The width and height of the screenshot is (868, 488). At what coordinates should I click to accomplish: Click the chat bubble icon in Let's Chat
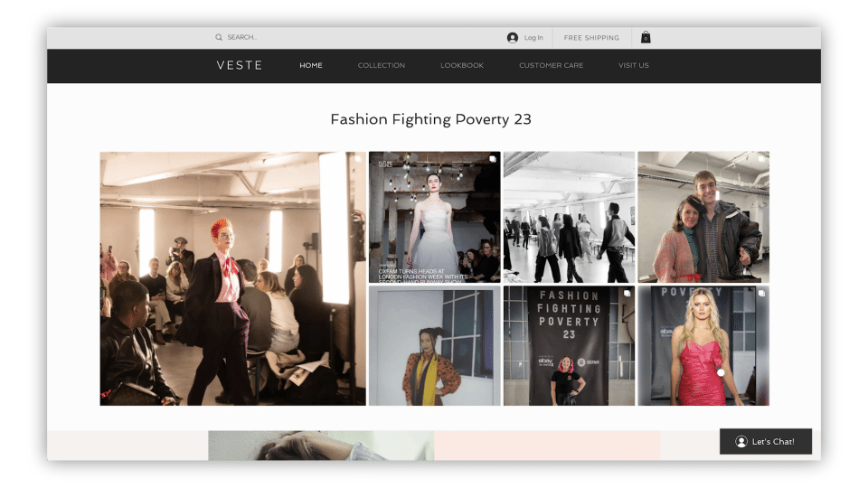click(741, 442)
